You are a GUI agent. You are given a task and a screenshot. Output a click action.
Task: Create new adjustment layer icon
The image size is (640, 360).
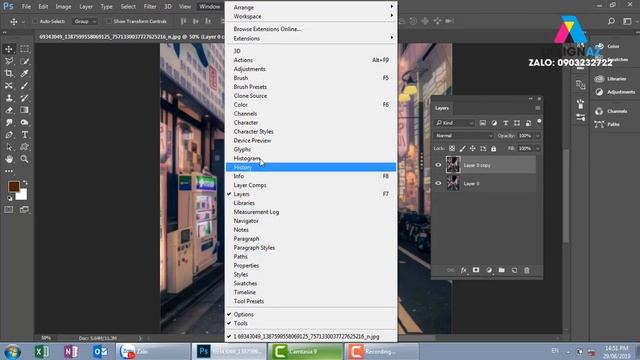[489, 270]
